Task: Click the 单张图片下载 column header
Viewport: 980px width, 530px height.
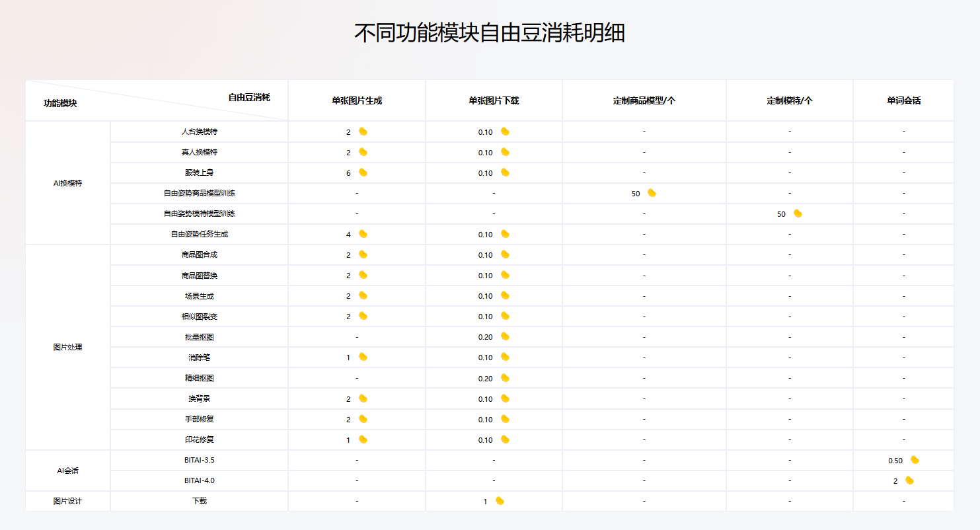Action: click(494, 100)
